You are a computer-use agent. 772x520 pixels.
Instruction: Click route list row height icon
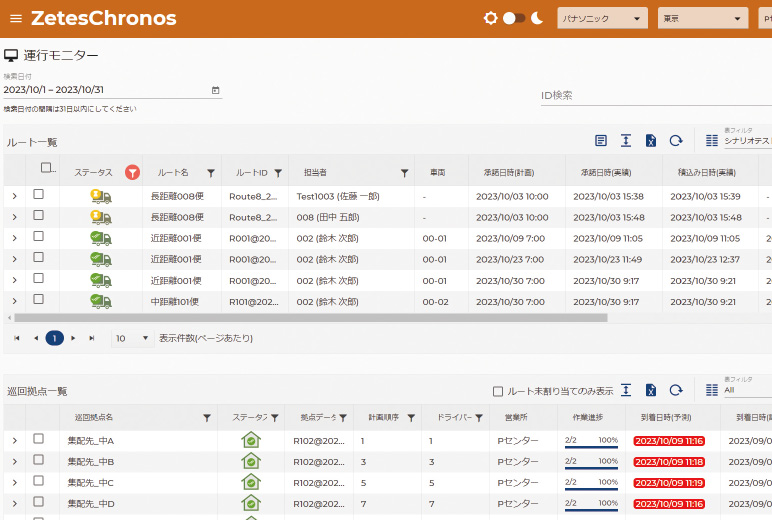coord(626,141)
